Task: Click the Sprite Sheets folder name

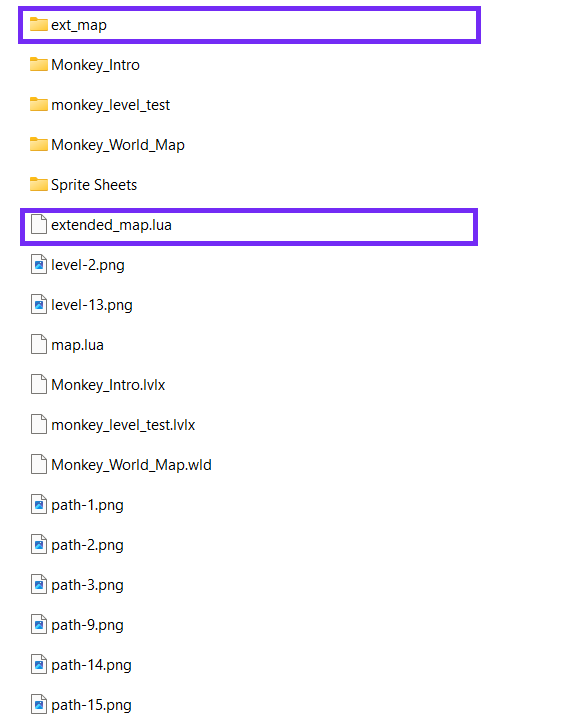Action: [94, 185]
